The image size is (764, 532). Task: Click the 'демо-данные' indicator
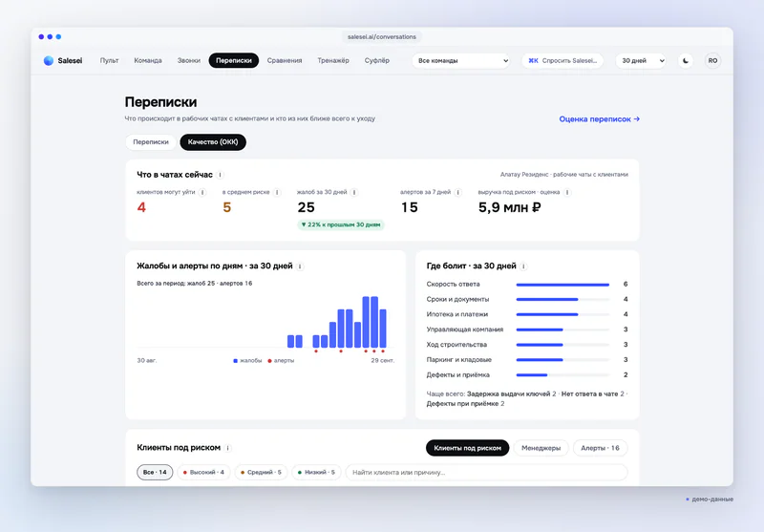710,500
